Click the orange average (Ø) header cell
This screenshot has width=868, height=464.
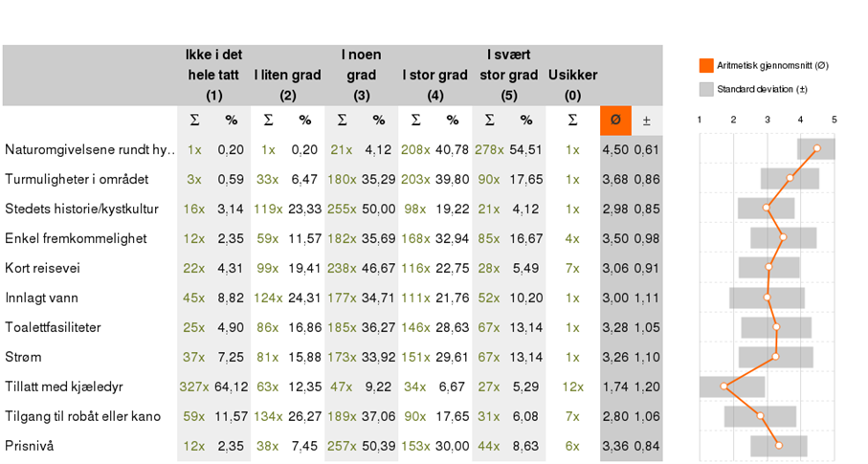click(x=615, y=121)
